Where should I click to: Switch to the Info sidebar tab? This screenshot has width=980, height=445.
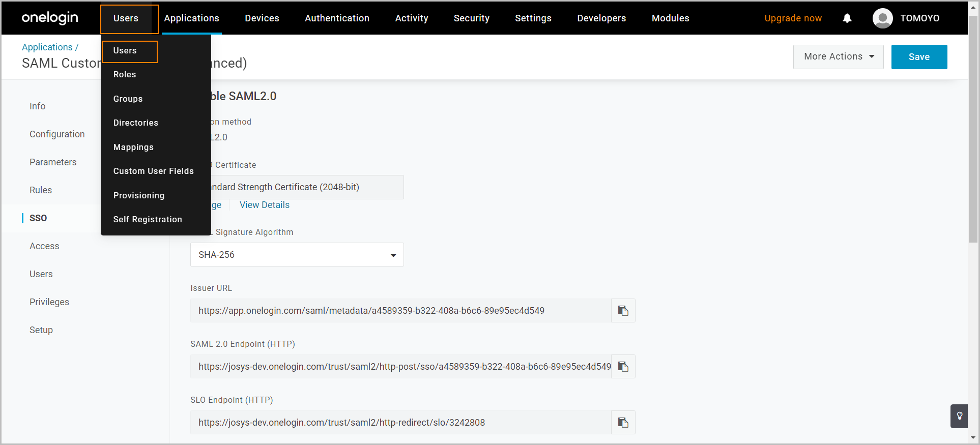point(38,106)
